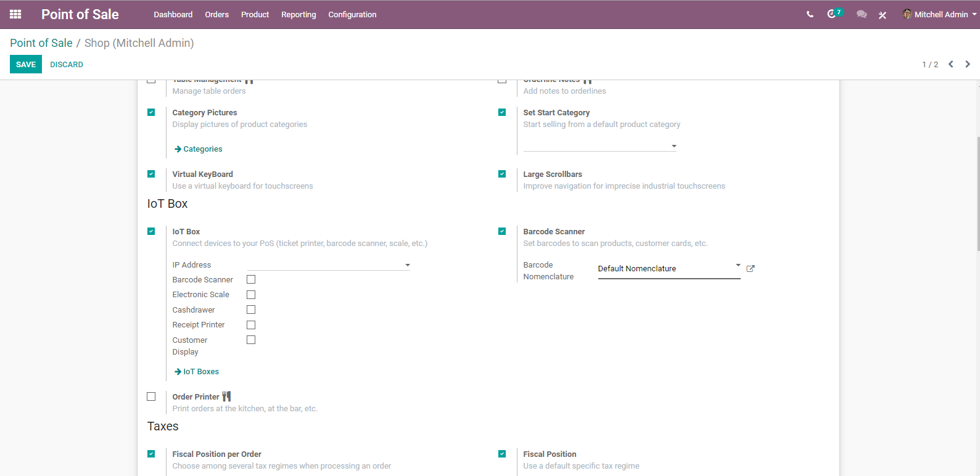Discard the changes

tap(67, 64)
